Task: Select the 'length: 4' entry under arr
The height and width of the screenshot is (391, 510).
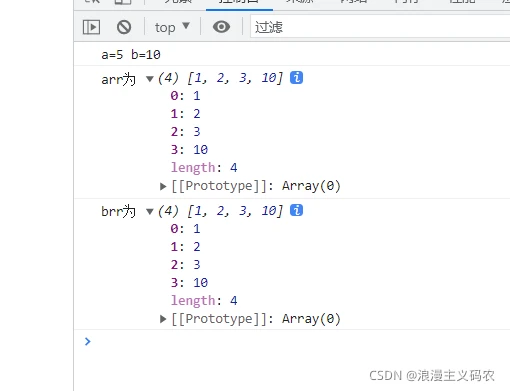Action: point(204,167)
